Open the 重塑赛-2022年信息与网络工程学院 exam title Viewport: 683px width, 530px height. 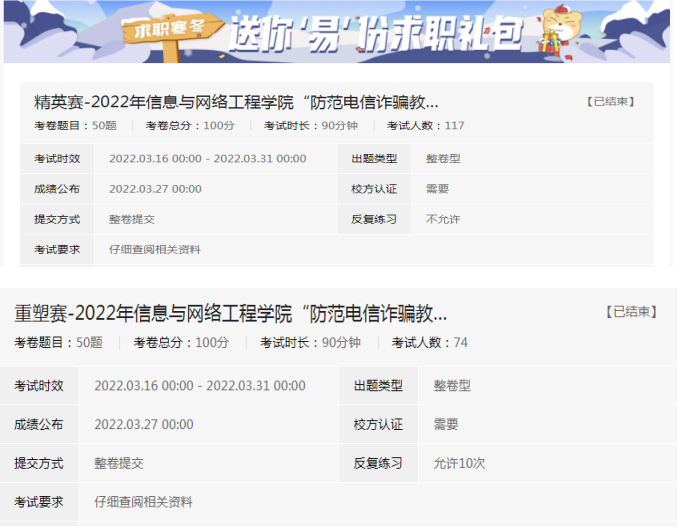click(230, 314)
